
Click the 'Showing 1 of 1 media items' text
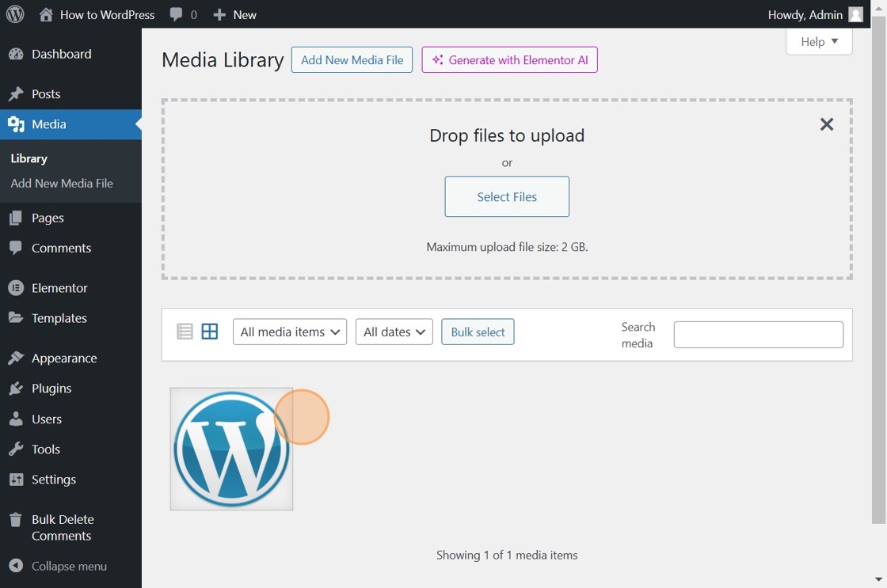click(x=507, y=556)
